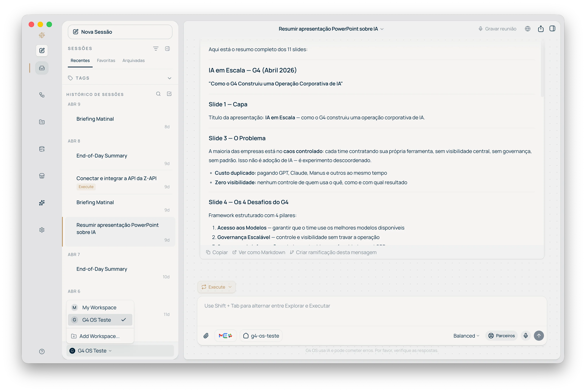586x392 pixels.
Task: Click the message input field
Action: tap(372, 311)
